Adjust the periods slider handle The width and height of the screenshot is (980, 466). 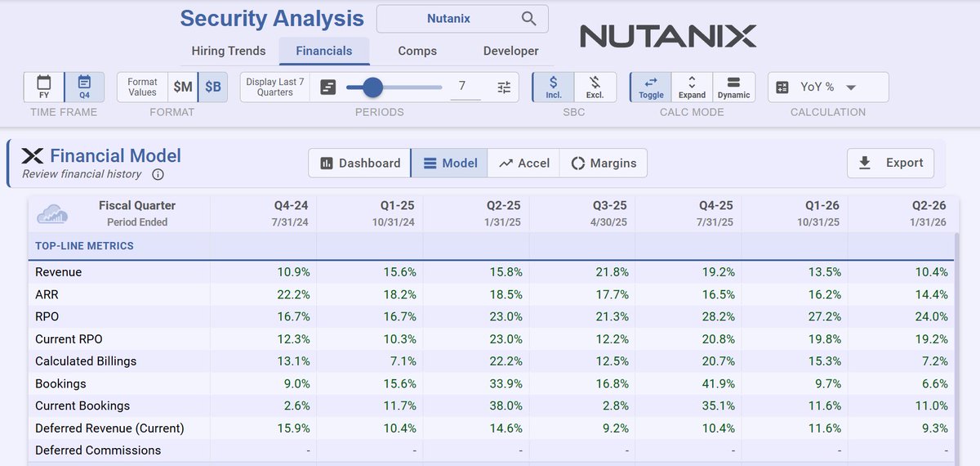coord(372,87)
